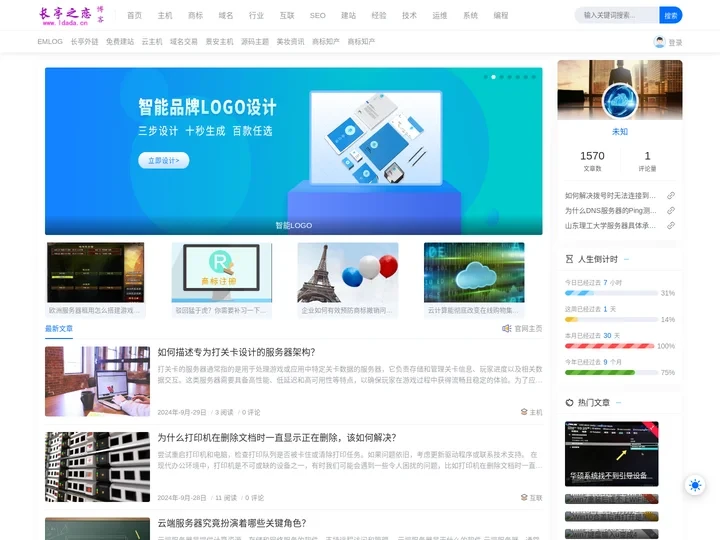This screenshot has height=540, width=720.
Task: Select 行业 in the top navigation
Action: tap(256, 16)
